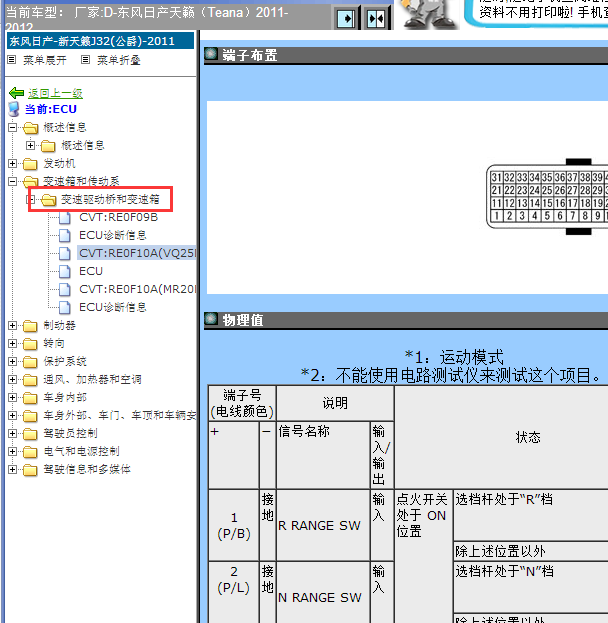This screenshot has height=623, width=608.
Task: Click the 转向 folder icon
Action: [30, 344]
